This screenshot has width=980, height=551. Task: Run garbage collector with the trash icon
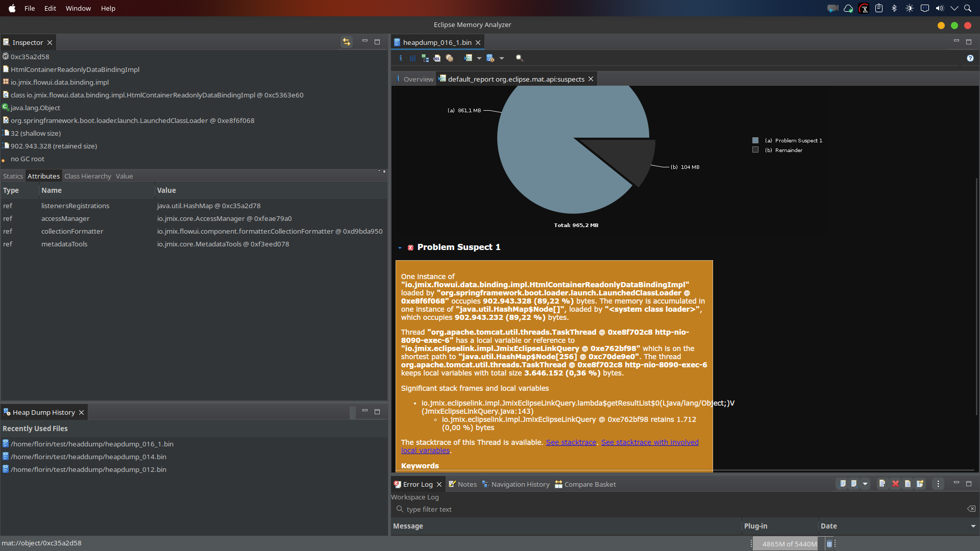[x=829, y=544]
